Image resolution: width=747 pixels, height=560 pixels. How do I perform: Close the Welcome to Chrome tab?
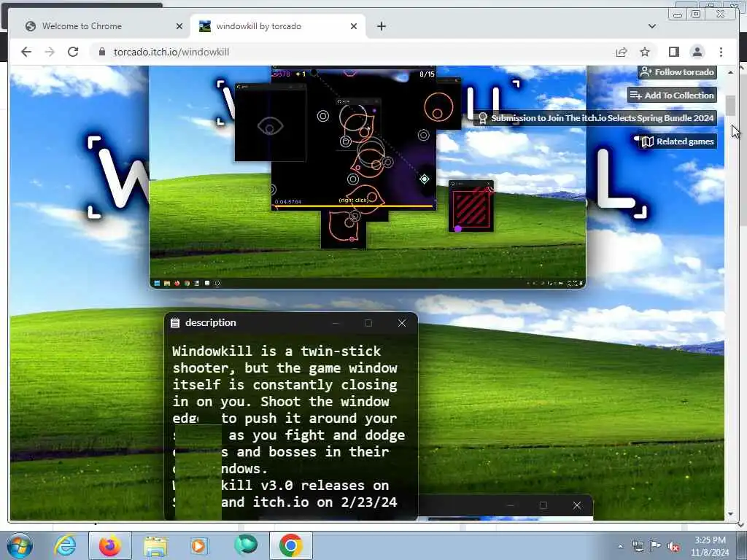179,26
